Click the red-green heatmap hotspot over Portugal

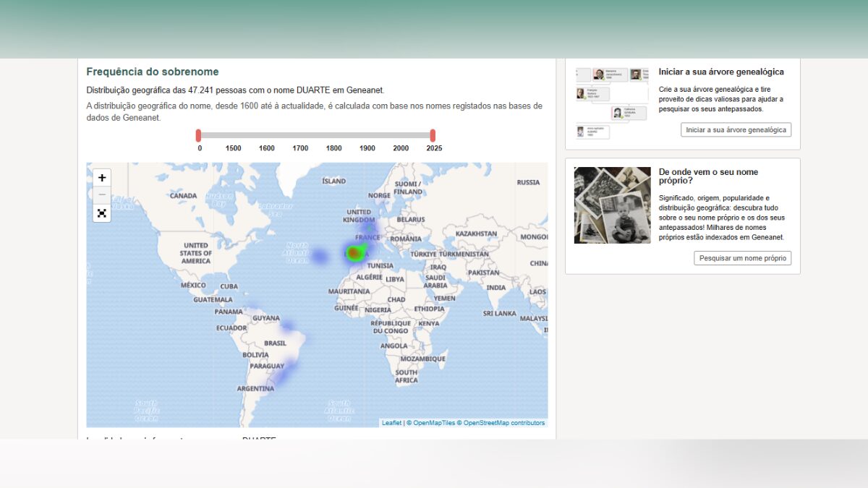tap(354, 253)
